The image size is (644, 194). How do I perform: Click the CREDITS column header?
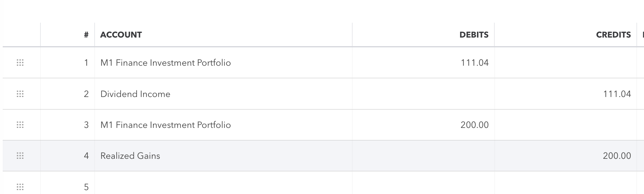coord(613,35)
